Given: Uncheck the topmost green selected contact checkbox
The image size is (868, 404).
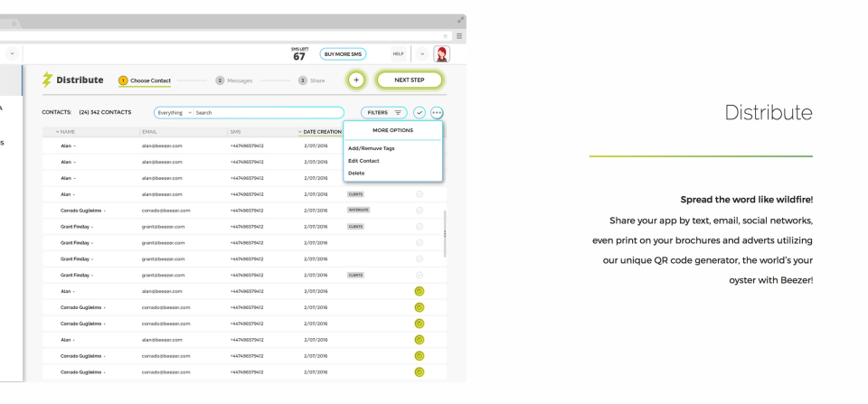Looking at the screenshot, I should pos(419,291).
